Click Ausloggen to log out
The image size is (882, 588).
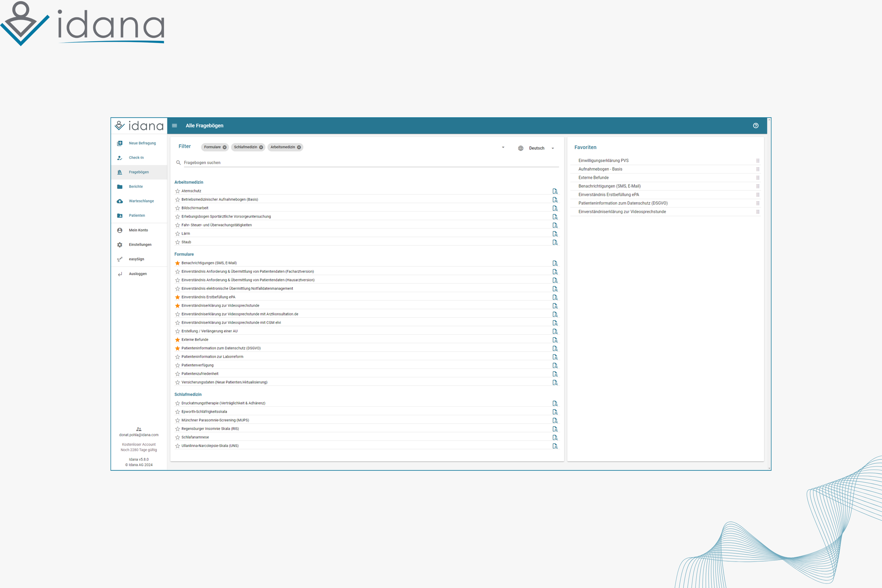pyautogui.click(x=138, y=274)
